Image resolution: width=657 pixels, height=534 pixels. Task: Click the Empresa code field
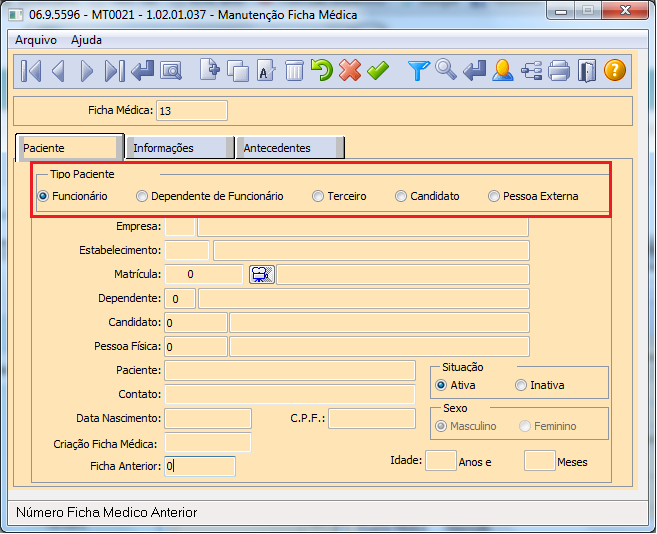click(180, 227)
